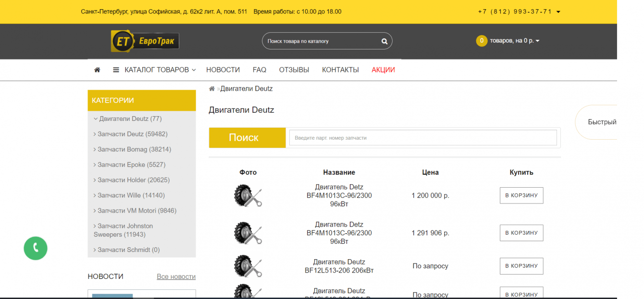
Task: Add the 1 291 906 р. engine to cart
Action: [521, 233]
